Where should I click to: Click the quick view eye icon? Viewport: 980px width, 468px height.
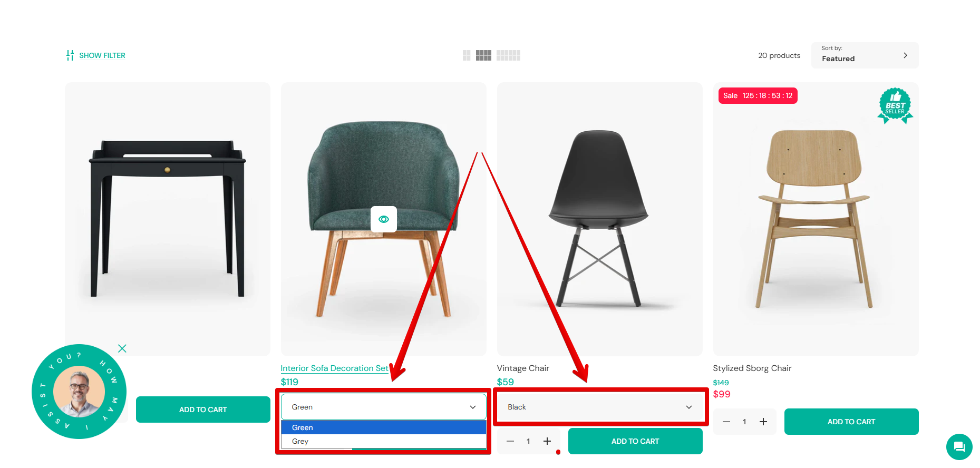384,219
